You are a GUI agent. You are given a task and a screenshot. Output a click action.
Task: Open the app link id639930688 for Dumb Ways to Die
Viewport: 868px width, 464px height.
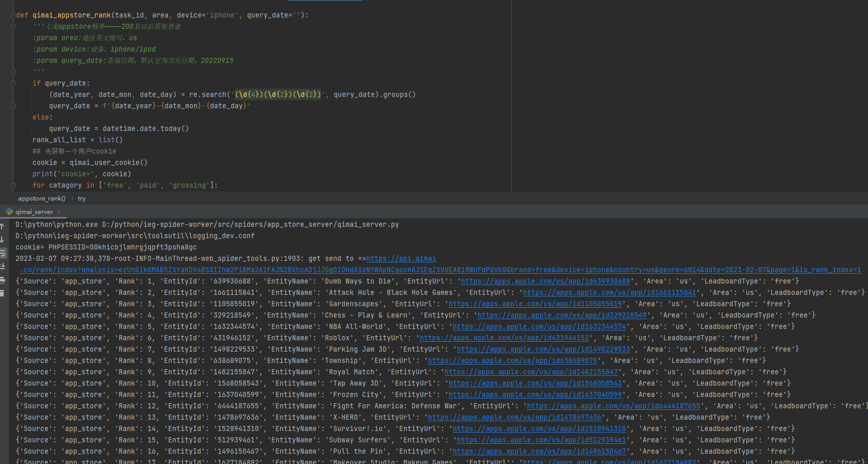(x=545, y=281)
